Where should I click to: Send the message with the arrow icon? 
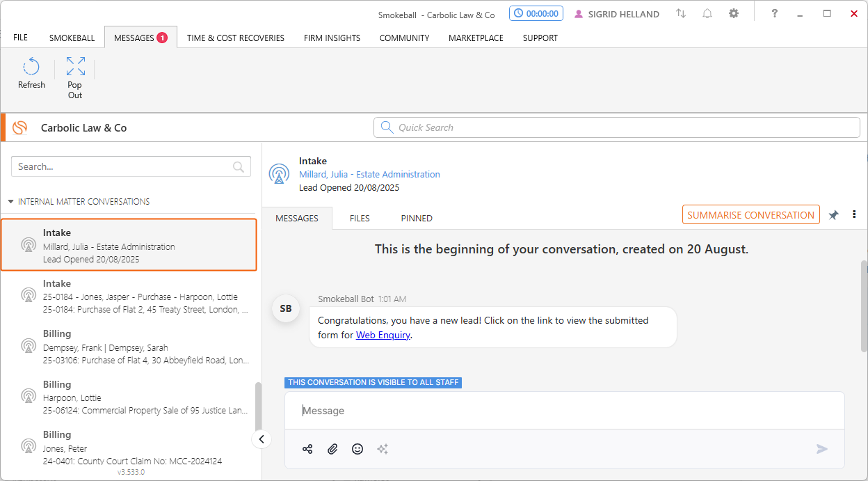click(x=822, y=449)
